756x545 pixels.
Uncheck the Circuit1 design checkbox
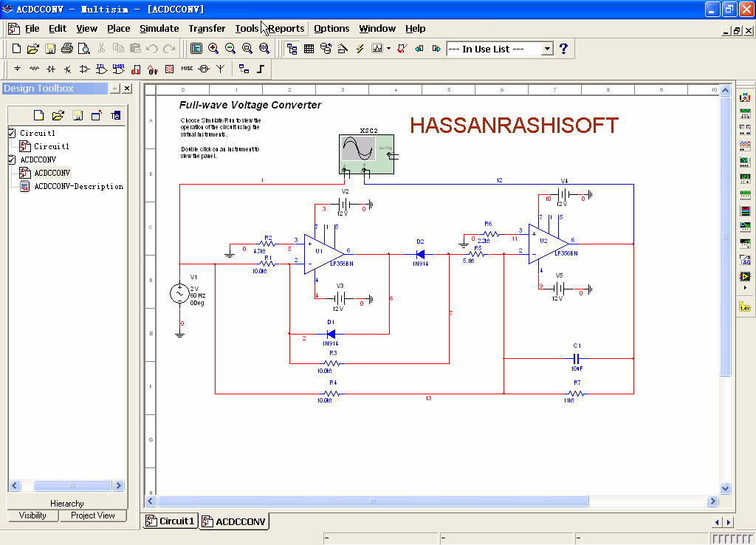[x=11, y=133]
